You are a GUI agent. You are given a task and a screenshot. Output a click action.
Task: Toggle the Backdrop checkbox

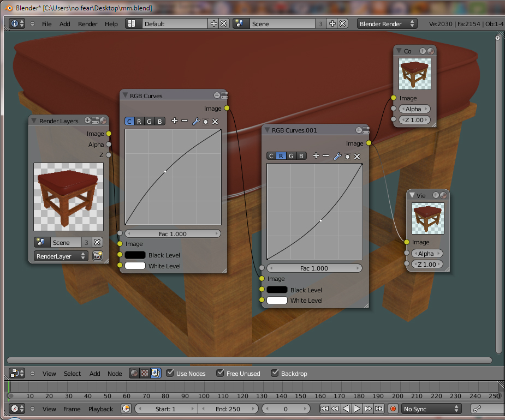tap(275, 373)
